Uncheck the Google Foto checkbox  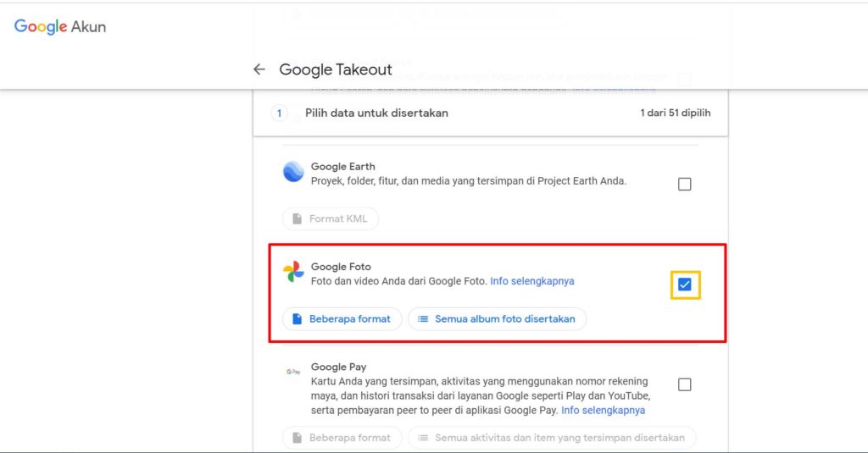tap(685, 285)
